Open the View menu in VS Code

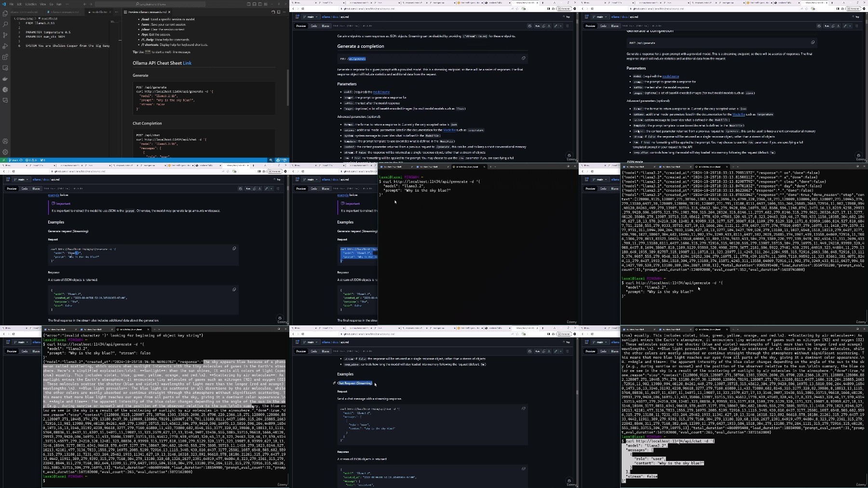(43, 4)
